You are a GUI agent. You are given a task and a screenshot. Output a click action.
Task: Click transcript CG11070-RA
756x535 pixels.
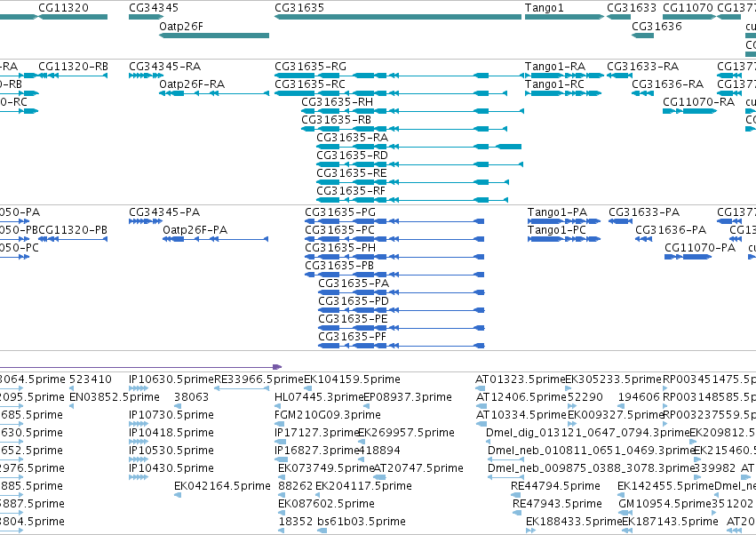click(689, 111)
